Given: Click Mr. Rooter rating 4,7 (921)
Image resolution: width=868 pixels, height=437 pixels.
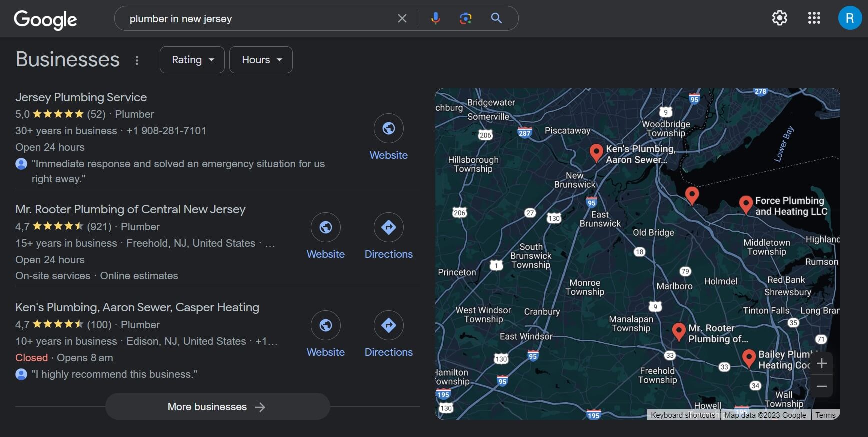Looking at the screenshot, I should (63, 227).
